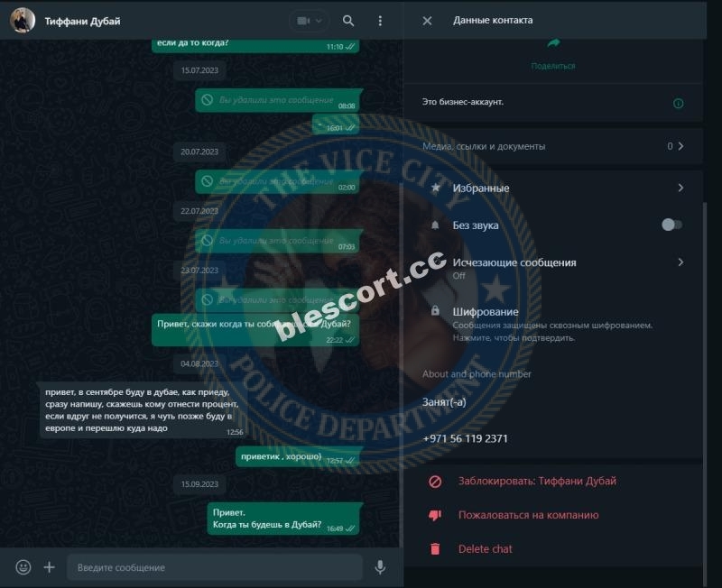This screenshot has height=588, width=722.
Task: Click business account info icon
Action: (x=679, y=104)
